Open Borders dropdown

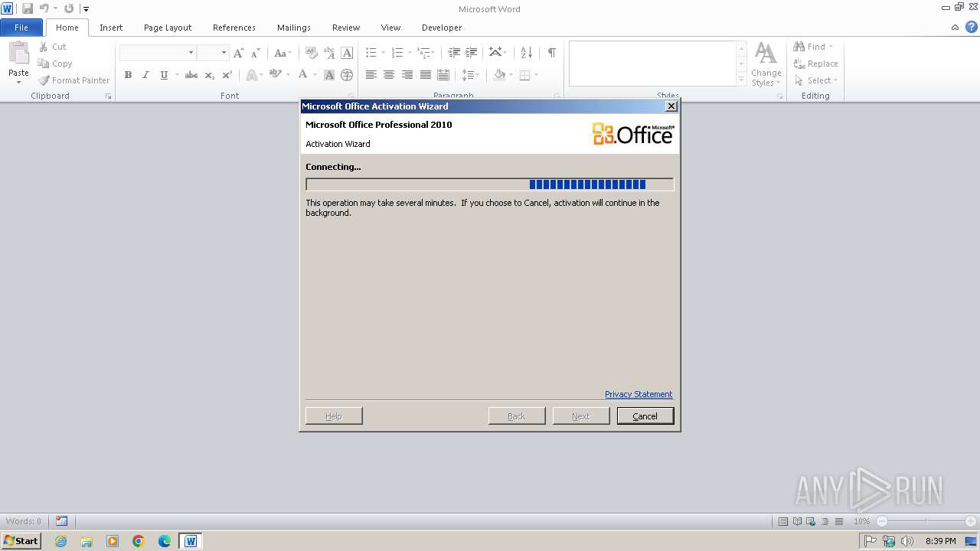(x=534, y=75)
